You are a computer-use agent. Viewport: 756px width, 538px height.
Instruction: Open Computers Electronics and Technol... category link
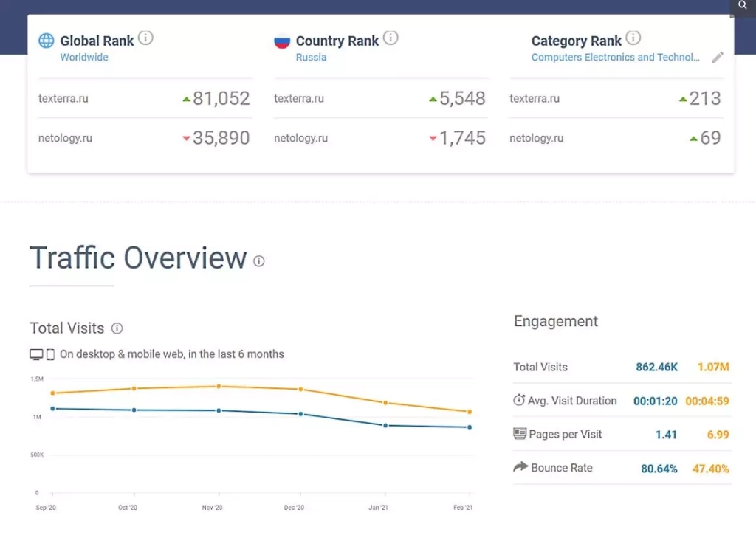(615, 57)
